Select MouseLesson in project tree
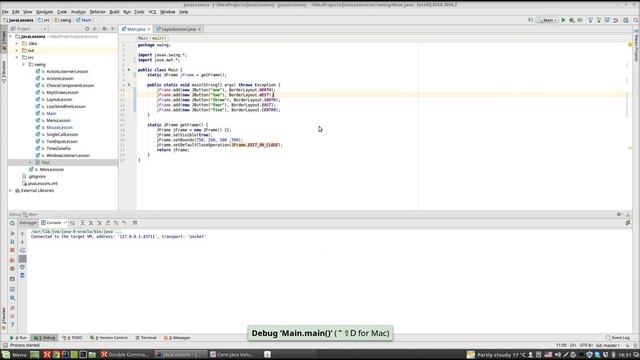640x360 pixels. (x=59, y=127)
